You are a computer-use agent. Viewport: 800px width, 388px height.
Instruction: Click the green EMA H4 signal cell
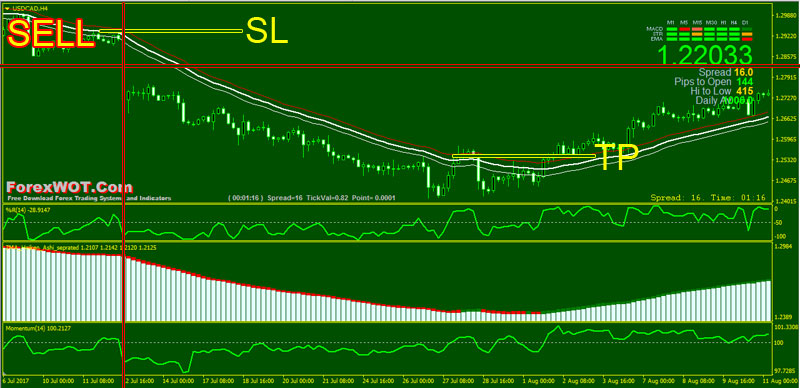click(734, 39)
